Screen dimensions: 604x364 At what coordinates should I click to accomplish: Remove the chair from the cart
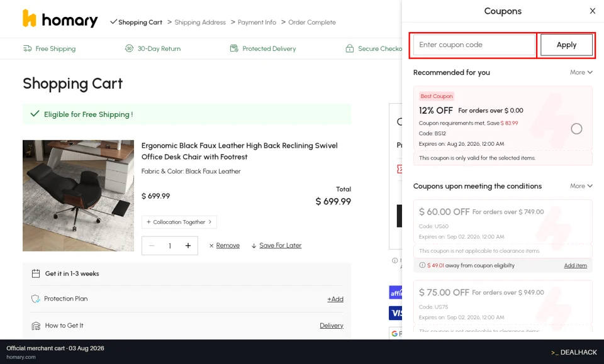(x=228, y=245)
